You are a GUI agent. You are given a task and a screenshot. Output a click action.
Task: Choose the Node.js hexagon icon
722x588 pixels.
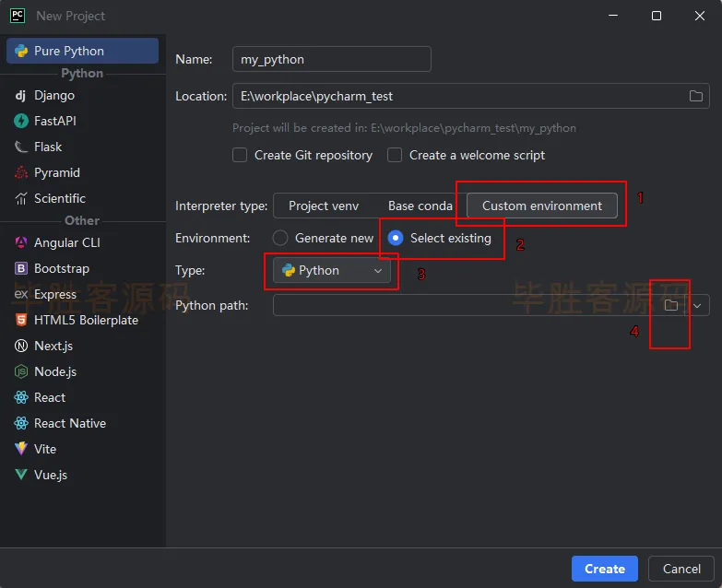(x=20, y=371)
